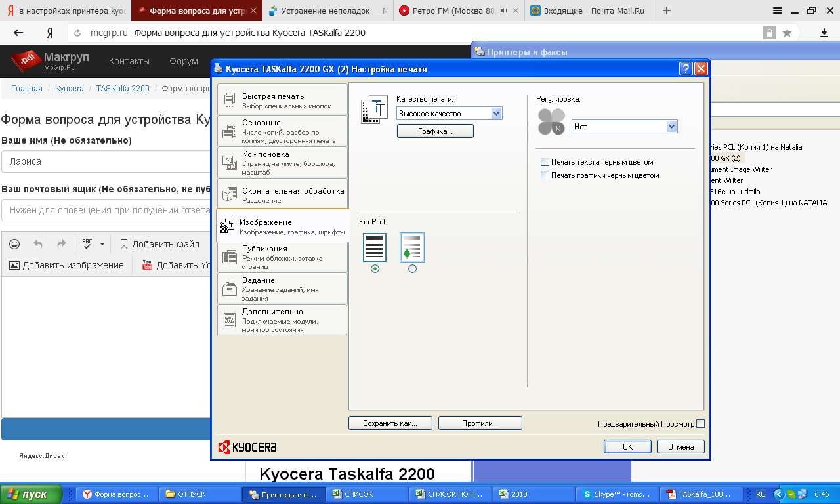Open the Контакты site menu item
Screen dimensions: 840x504
tap(129, 61)
